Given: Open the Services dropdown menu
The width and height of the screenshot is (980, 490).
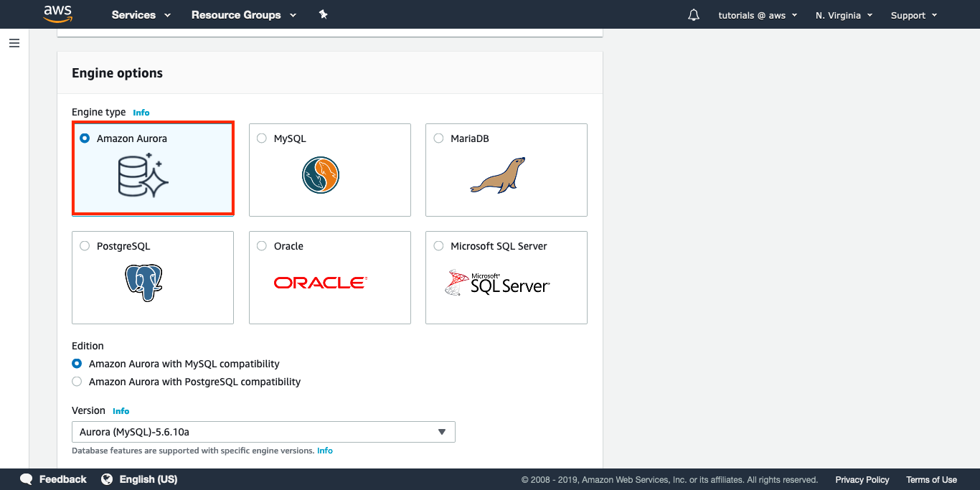Looking at the screenshot, I should (x=141, y=15).
